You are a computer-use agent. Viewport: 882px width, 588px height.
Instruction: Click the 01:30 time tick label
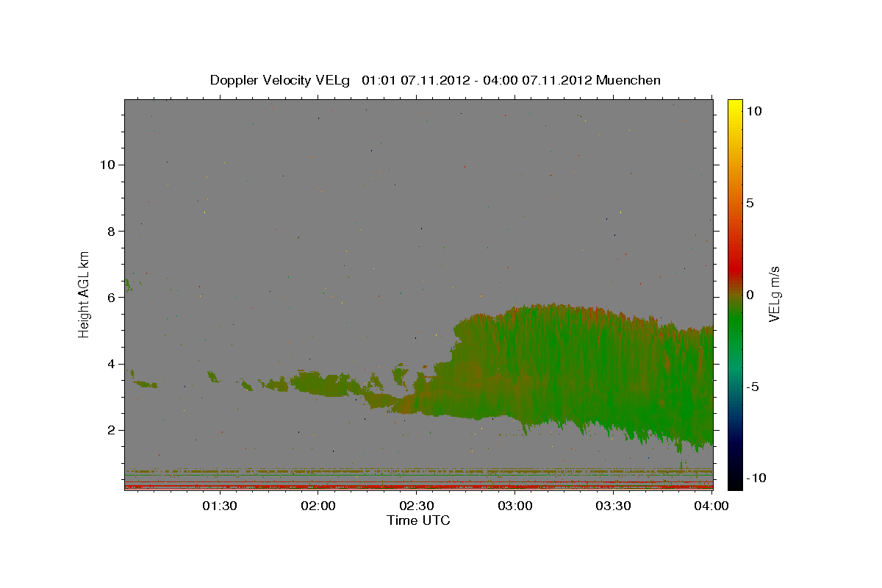coord(220,506)
